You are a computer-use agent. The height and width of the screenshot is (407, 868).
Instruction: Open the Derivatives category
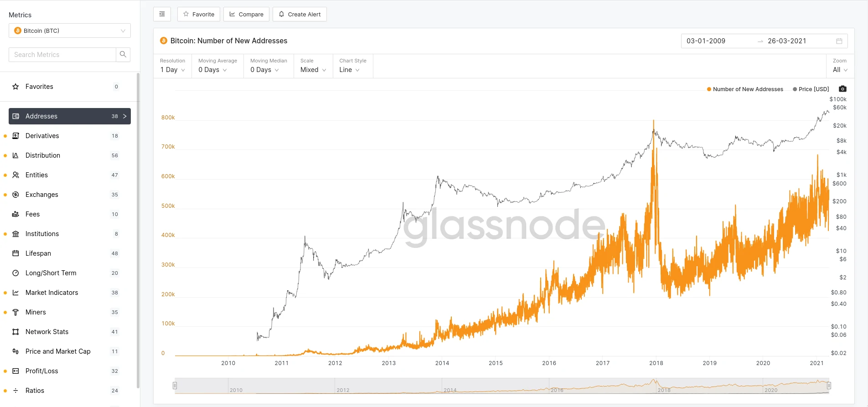[70, 136]
